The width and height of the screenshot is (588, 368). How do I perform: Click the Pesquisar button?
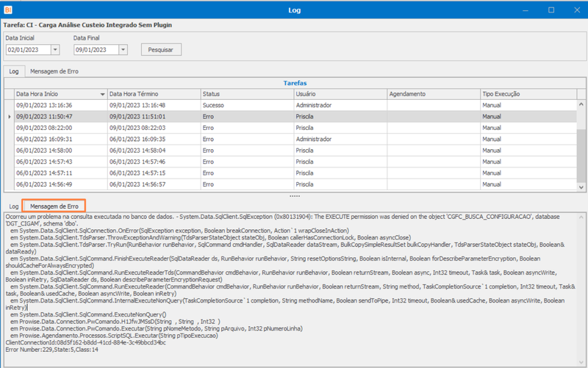click(x=161, y=50)
